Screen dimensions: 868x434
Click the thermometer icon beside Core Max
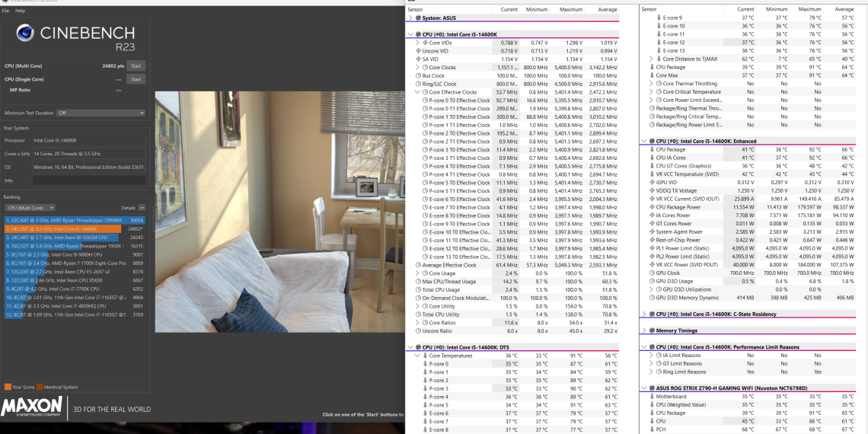[652, 75]
